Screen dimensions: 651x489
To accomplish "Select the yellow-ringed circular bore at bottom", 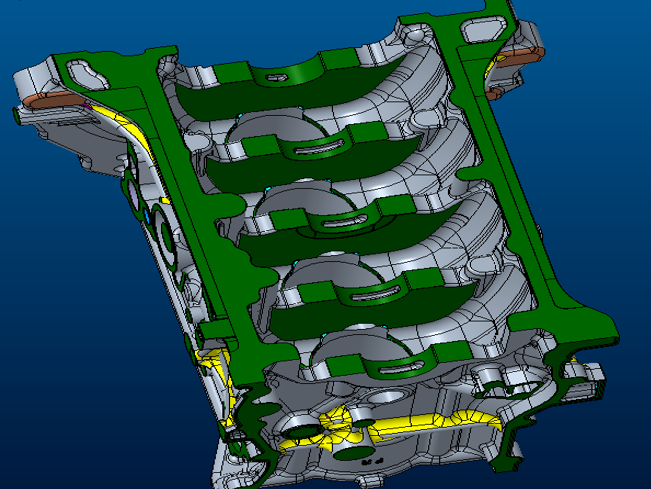I will (304, 430).
